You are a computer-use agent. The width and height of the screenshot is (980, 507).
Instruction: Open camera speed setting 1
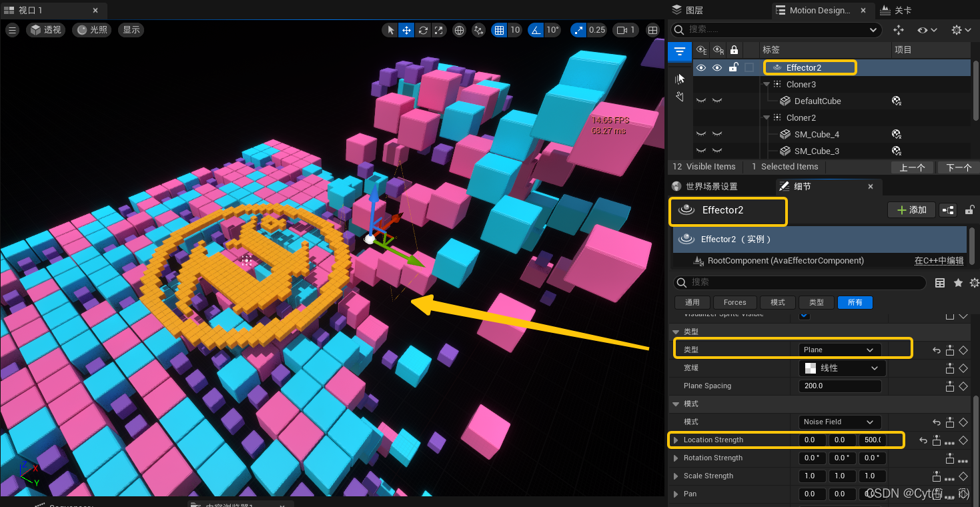626,30
